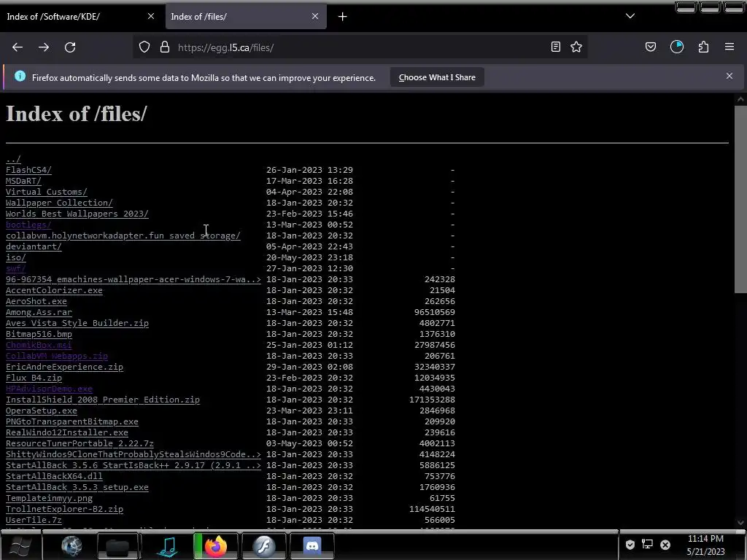The width and height of the screenshot is (747, 560).
Task: Open the MSDaRT/ directory
Action: (x=23, y=181)
